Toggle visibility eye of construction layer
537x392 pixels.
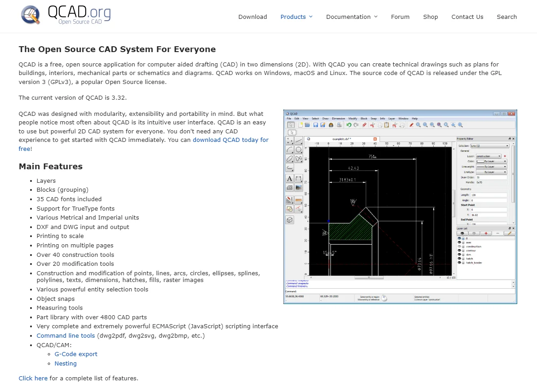pos(459,247)
